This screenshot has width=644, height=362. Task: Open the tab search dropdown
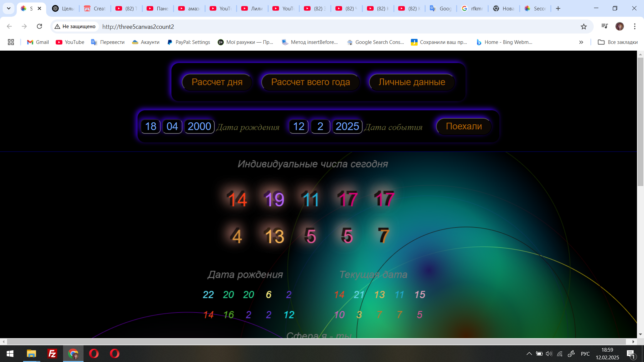pyautogui.click(x=9, y=8)
